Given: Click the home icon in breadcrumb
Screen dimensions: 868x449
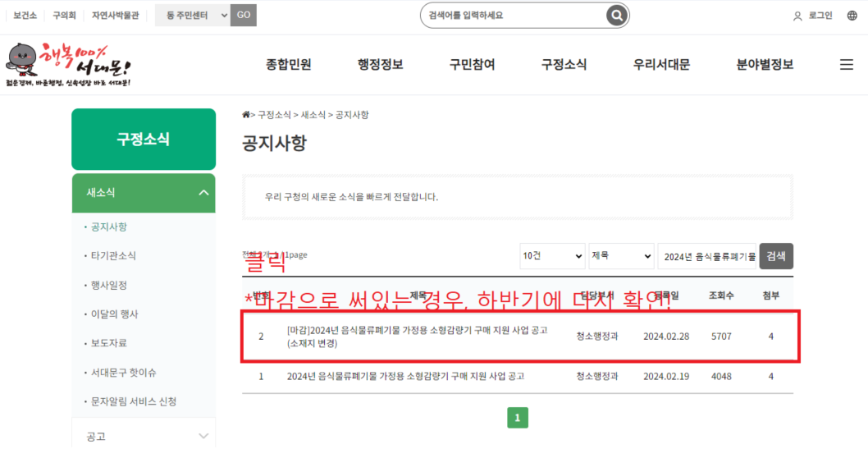Looking at the screenshot, I should 246,115.
